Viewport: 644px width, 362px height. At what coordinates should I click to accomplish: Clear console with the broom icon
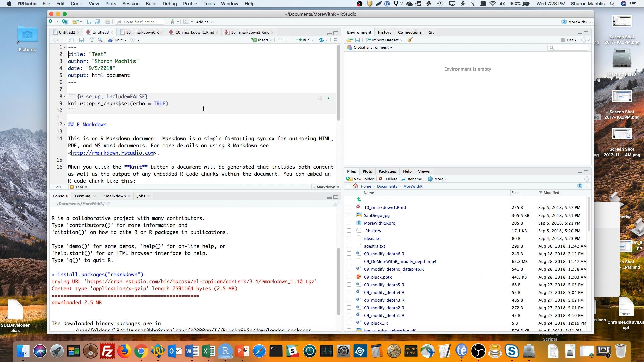tap(336, 204)
